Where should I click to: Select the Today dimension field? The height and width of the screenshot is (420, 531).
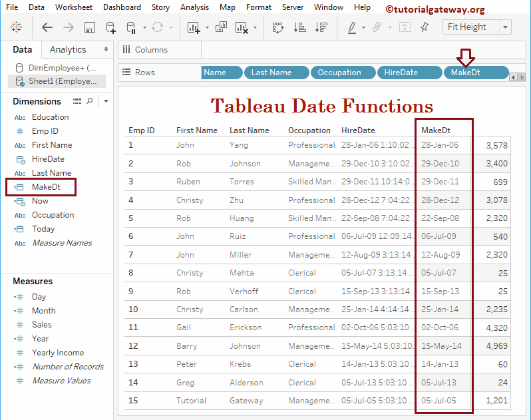pyautogui.click(x=43, y=229)
